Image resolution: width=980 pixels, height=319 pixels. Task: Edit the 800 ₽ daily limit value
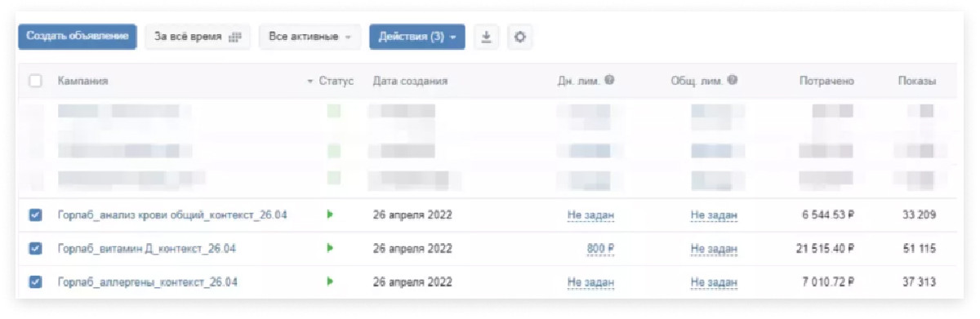[600, 249]
